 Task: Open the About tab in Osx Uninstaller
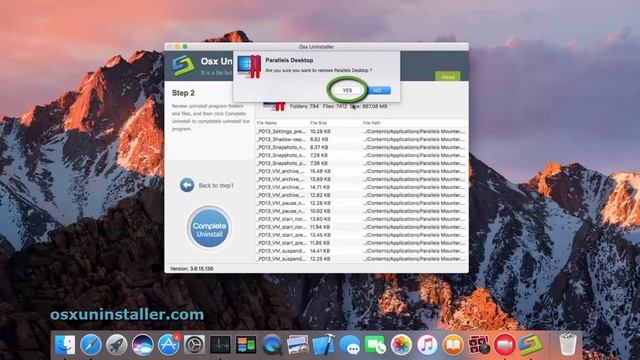coord(448,77)
